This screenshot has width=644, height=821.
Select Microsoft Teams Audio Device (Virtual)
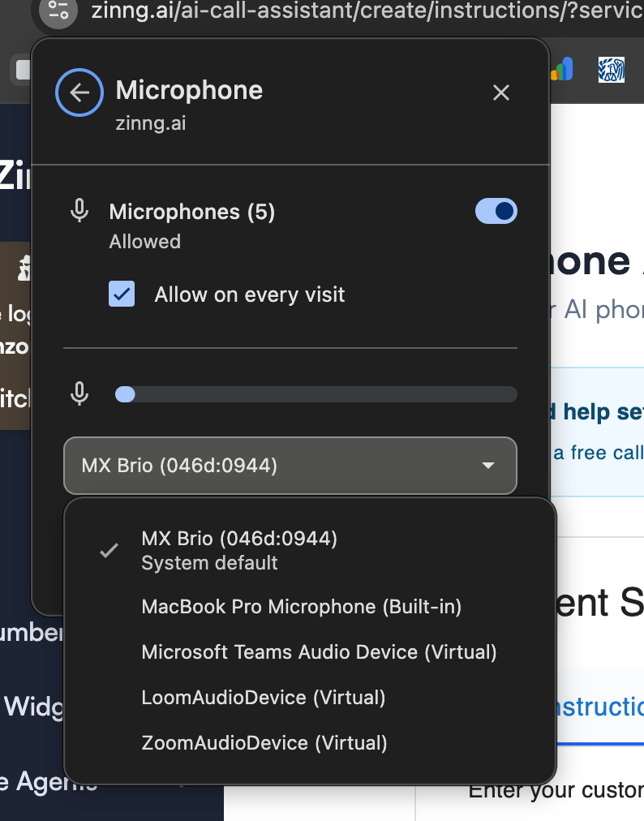(x=309, y=652)
